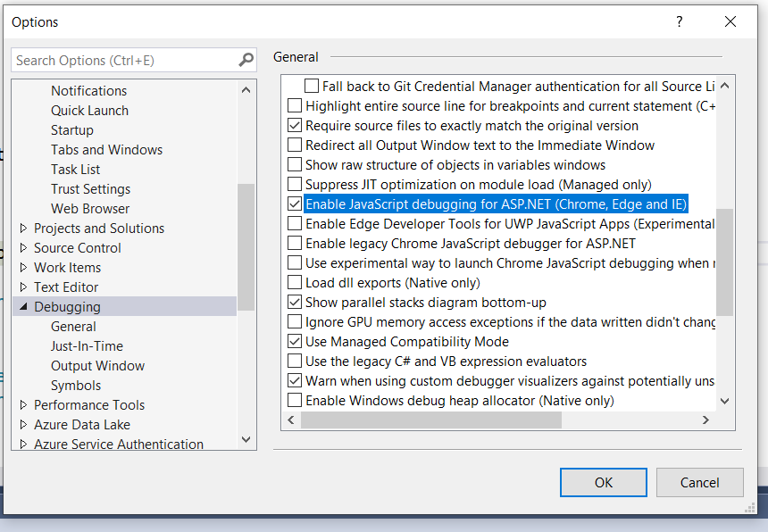
Task: Click options list scroll-up arrow
Action: (x=724, y=86)
